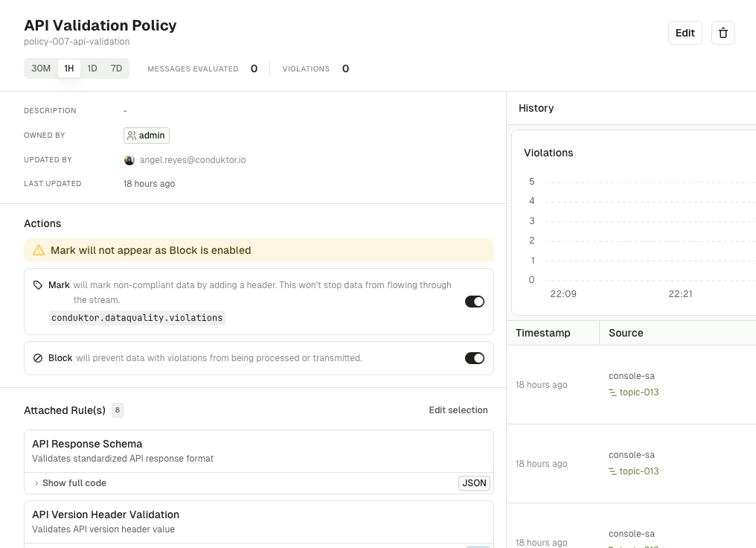This screenshot has width=756, height=548.
Task: Switch to the 7D time range tab
Action: click(x=116, y=68)
